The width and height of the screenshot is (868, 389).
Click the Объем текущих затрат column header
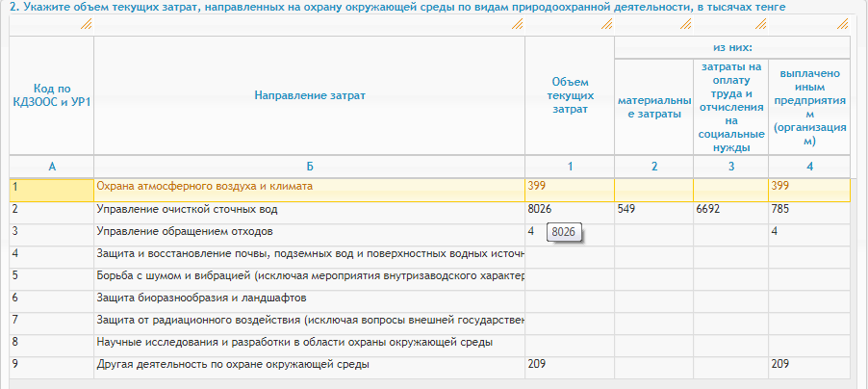[x=570, y=96]
